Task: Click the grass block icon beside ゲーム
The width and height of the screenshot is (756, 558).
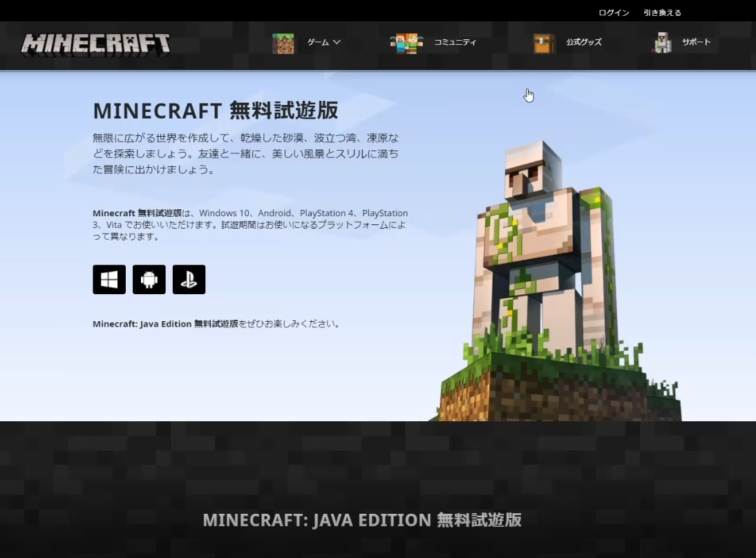Action: pos(283,44)
